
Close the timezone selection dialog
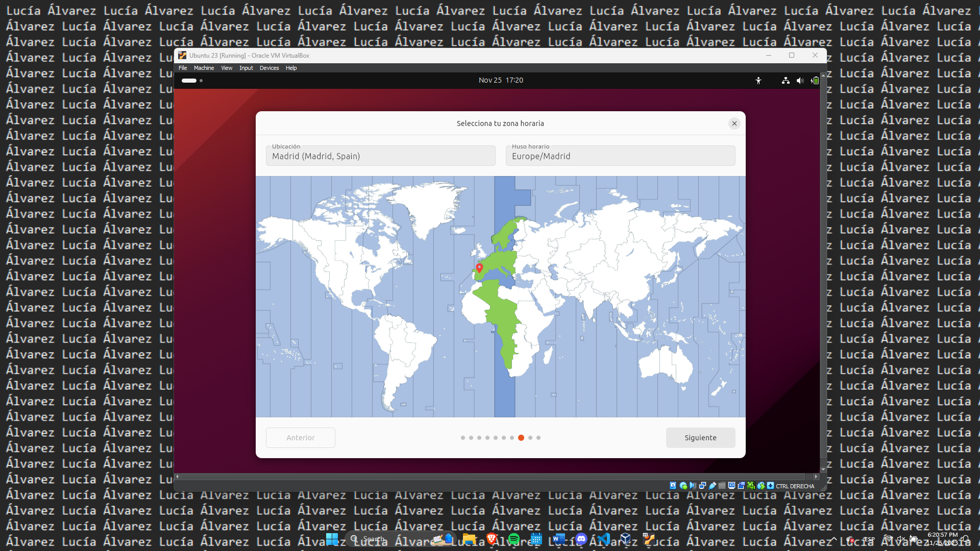coord(734,123)
